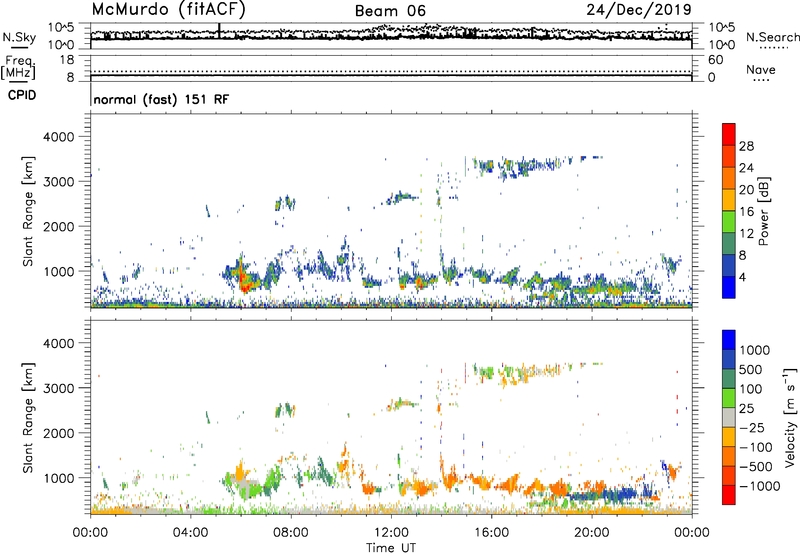This screenshot has height=554, width=800.
Task: Click the "4000" range tick of power panel
Action: point(58,137)
